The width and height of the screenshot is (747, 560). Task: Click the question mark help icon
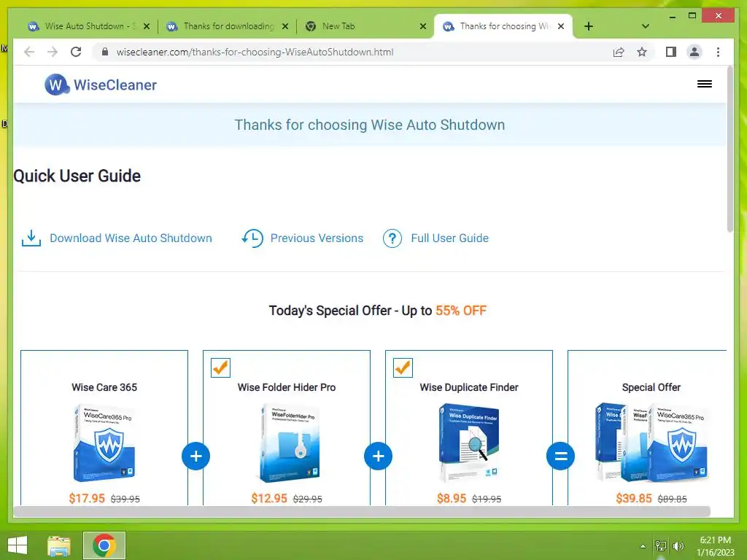coord(392,238)
